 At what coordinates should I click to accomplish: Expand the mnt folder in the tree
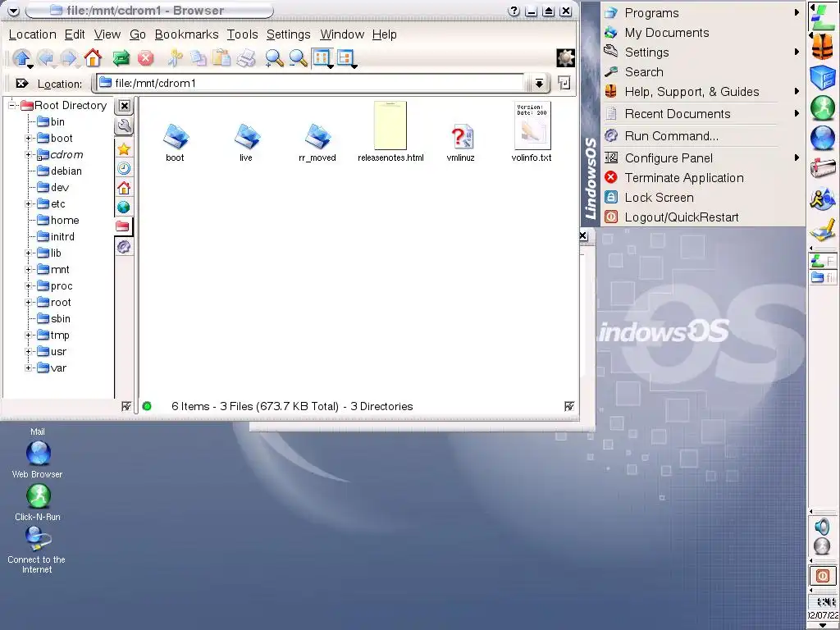(29, 269)
